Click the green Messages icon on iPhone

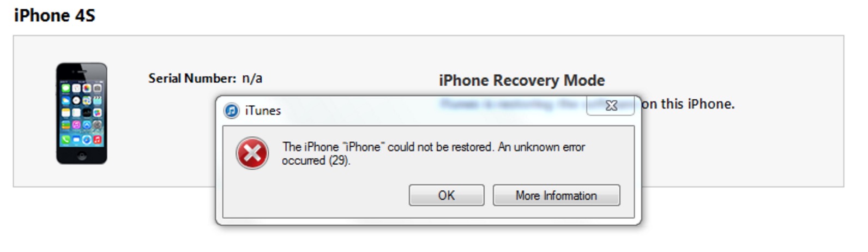click(x=66, y=88)
